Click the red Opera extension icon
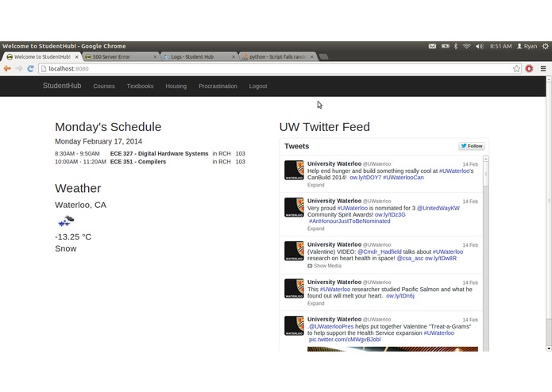 click(529, 68)
